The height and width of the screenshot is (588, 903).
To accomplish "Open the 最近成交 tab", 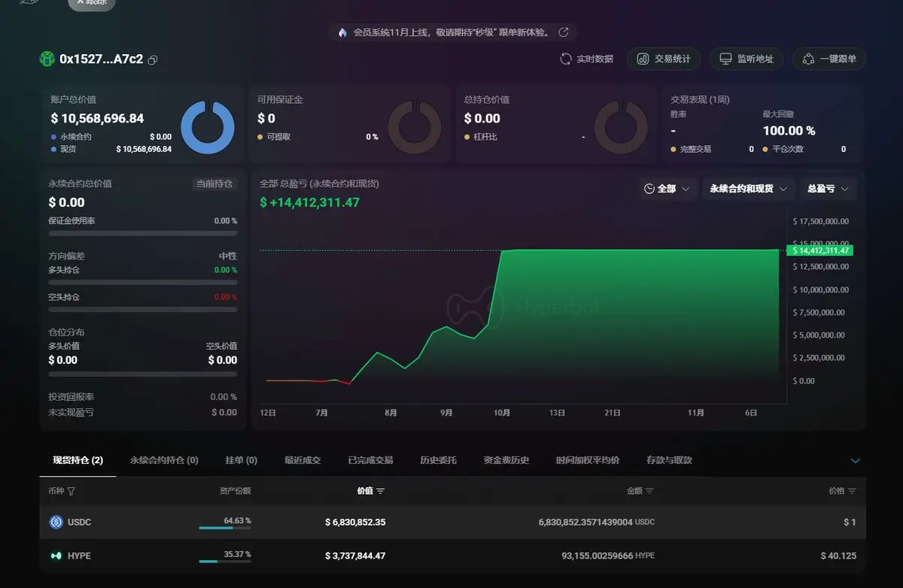I will (x=303, y=460).
